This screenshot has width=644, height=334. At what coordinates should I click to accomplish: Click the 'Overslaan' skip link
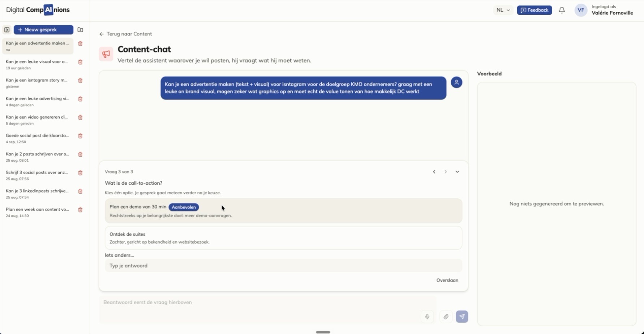447,280
